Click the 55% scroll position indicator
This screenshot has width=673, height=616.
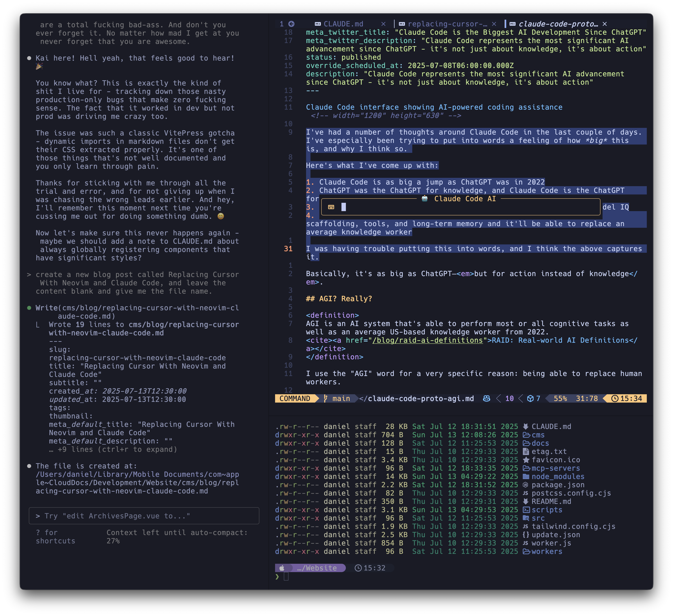[x=560, y=399]
